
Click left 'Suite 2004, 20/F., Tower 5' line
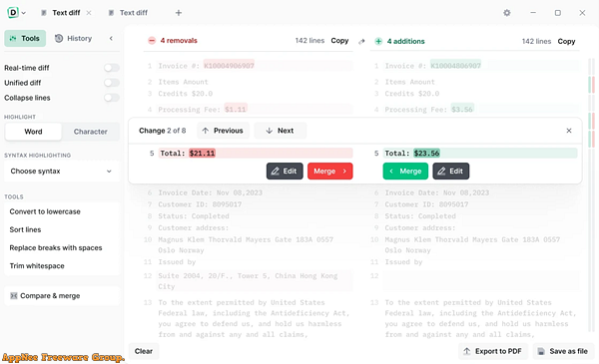248,281
